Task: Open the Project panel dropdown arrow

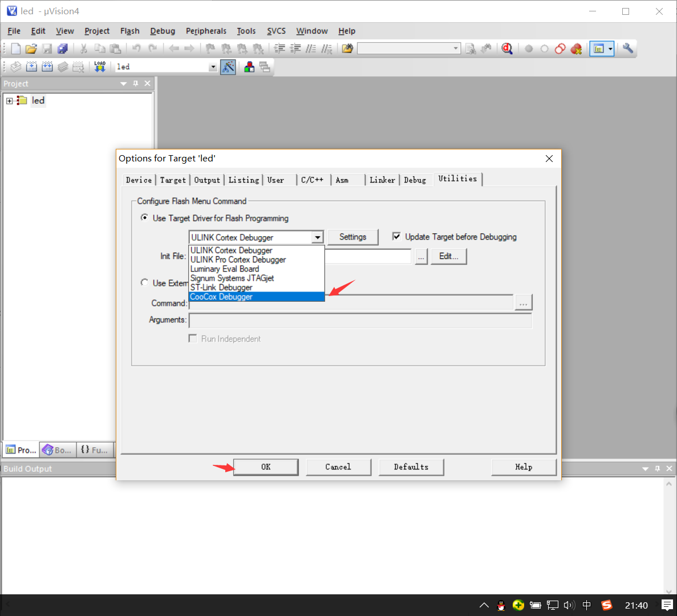Action: [124, 84]
